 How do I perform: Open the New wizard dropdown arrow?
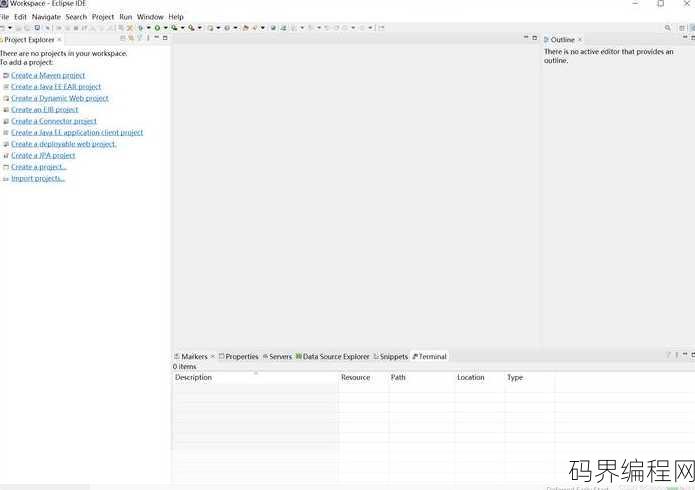[10, 28]
